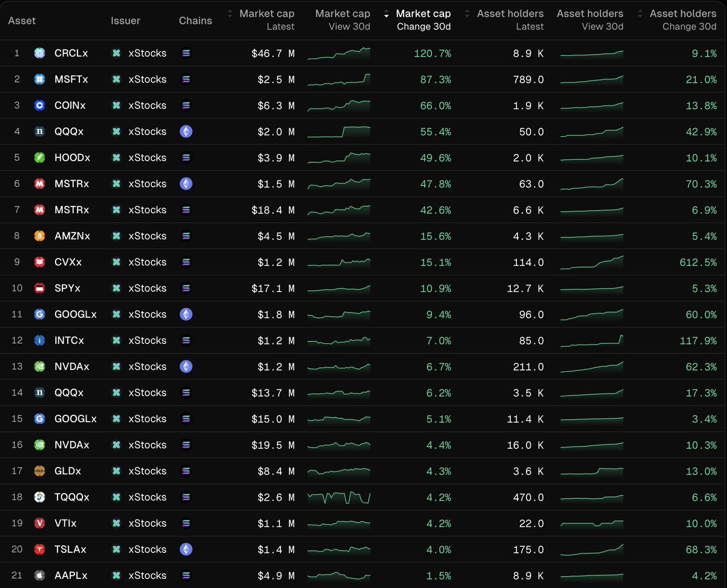Click the Solana chain icon in SPYx row
Screen dimensions: 727x588
(x=186, y=288)
